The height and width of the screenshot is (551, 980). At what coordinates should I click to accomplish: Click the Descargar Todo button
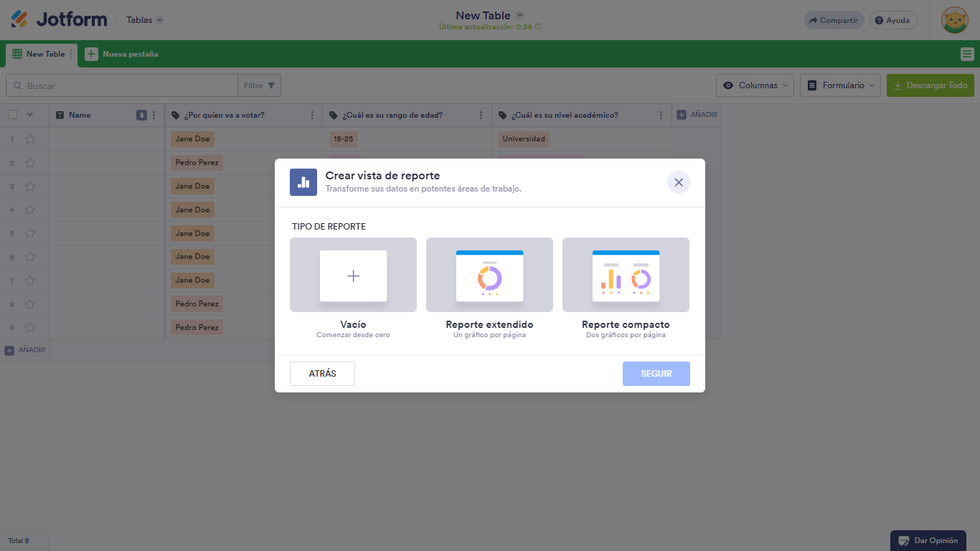click(930, 85)
